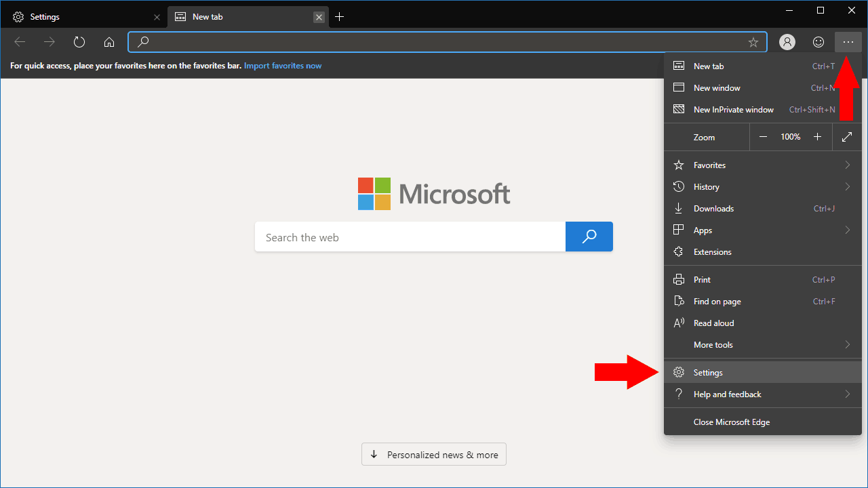868x488 pixels.
Task: Open a new tab with the plus button
Action: point(340,17)
